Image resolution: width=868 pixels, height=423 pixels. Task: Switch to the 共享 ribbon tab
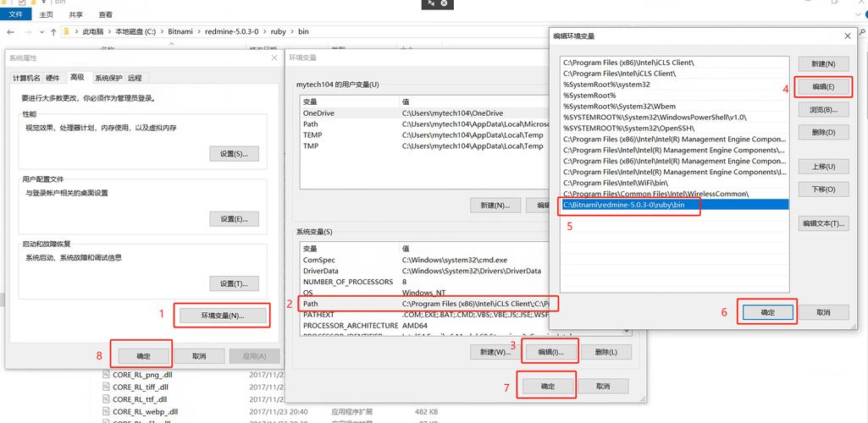click(76, 14)
